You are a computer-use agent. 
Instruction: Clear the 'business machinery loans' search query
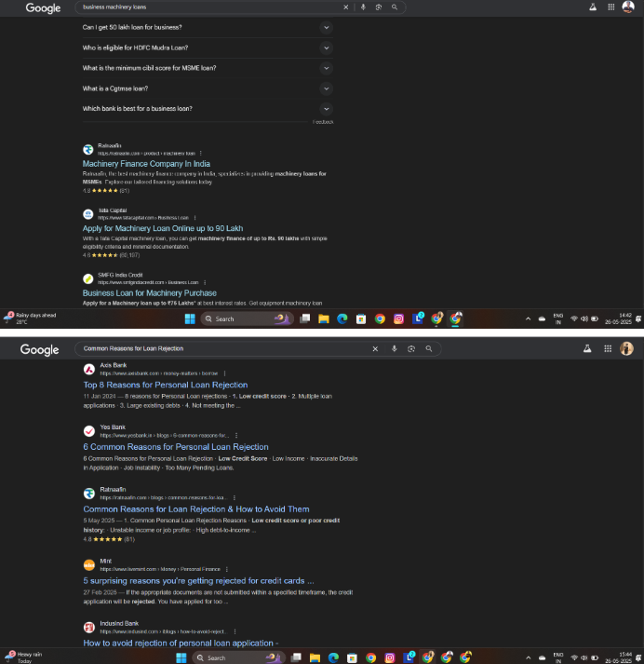[x=345, y=7]
